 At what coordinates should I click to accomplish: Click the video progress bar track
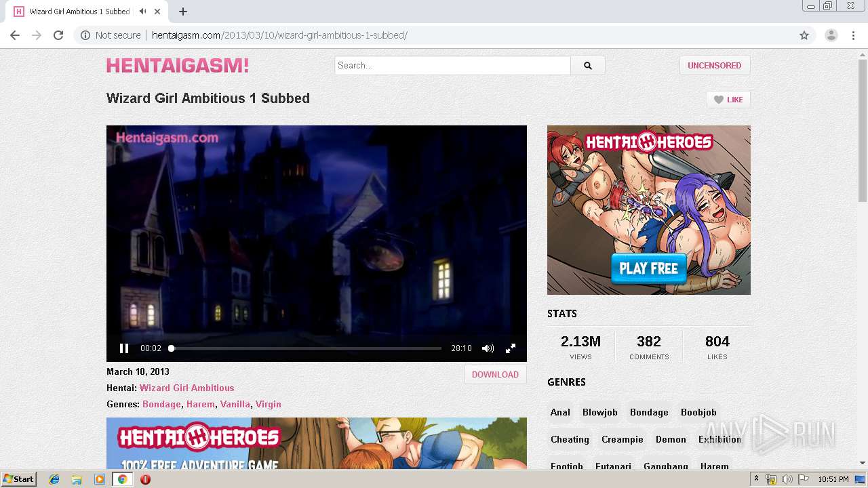tap(306, 348)
